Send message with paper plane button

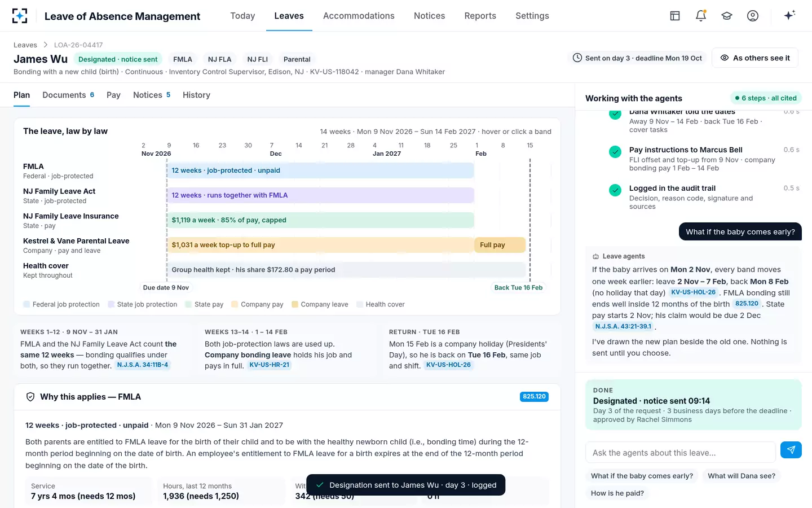791,450
